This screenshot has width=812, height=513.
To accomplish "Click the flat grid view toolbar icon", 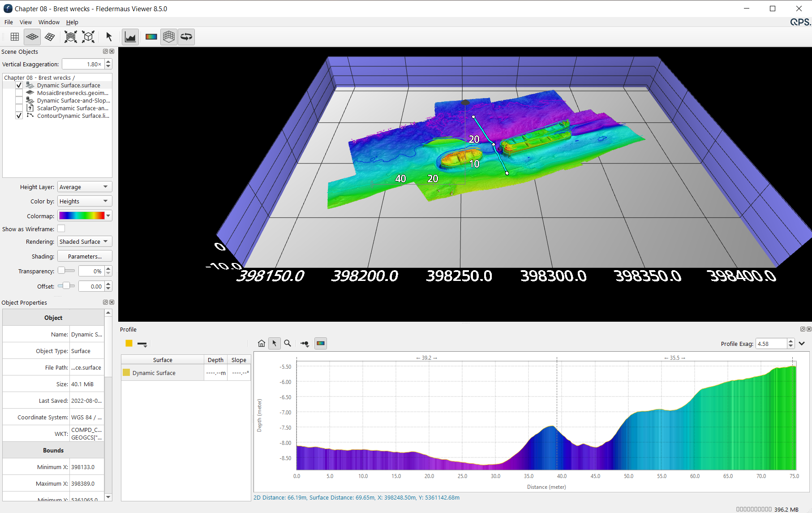I will 15,37.
